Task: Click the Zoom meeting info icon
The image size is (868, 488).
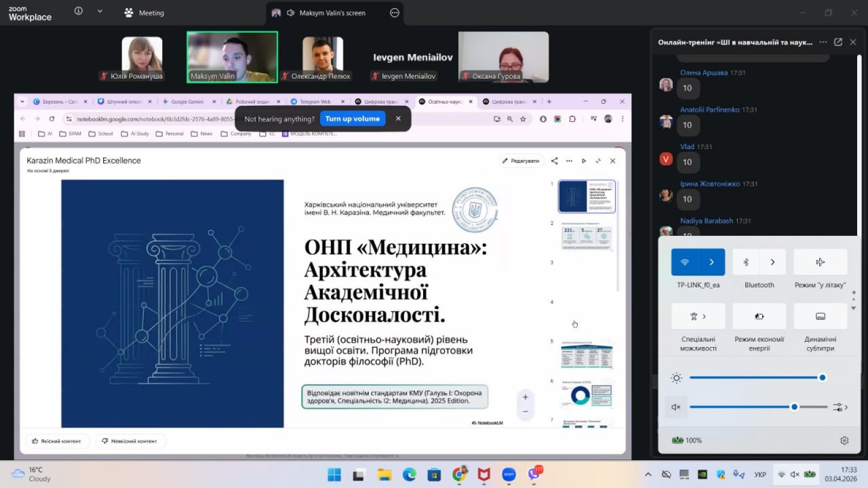Action: (79, 12)
